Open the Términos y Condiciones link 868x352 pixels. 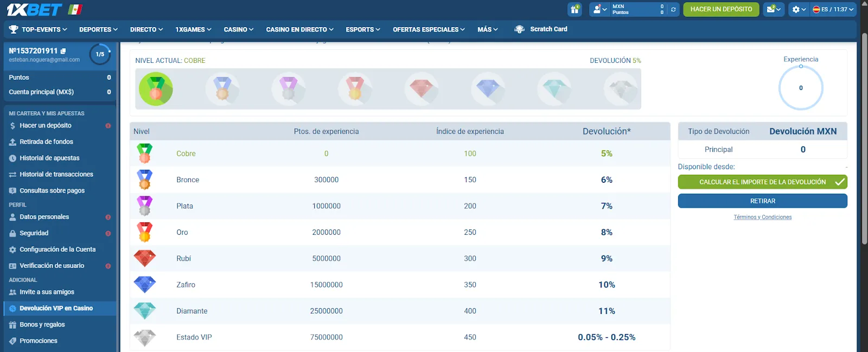pos(762,217)
